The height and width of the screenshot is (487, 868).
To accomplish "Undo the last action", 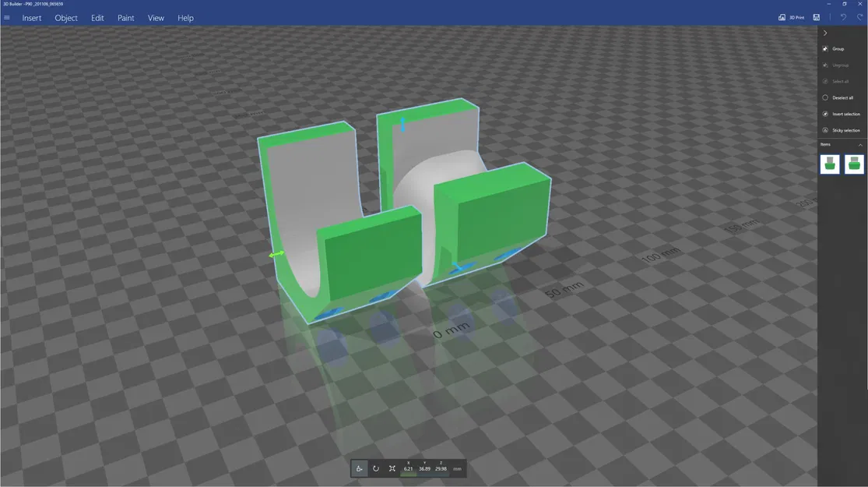I will (x=843, y=17).
